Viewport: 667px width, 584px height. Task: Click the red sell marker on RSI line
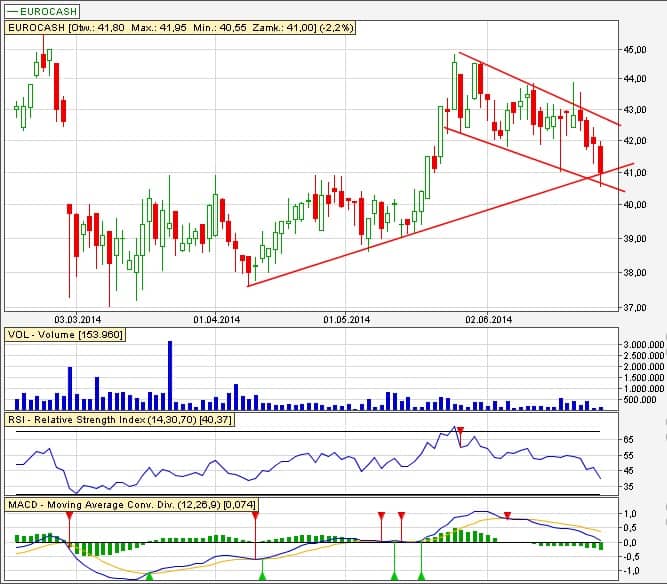[x=459, y=429]
